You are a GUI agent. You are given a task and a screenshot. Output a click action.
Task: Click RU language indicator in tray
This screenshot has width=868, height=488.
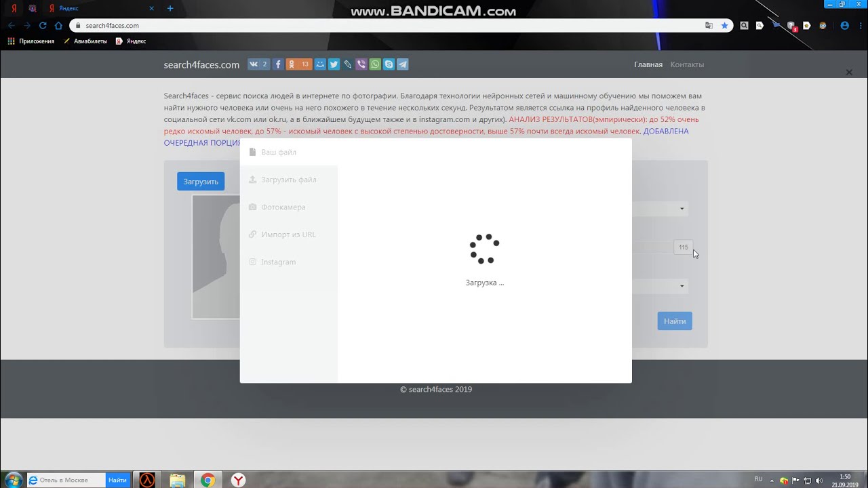coord(758,479)
